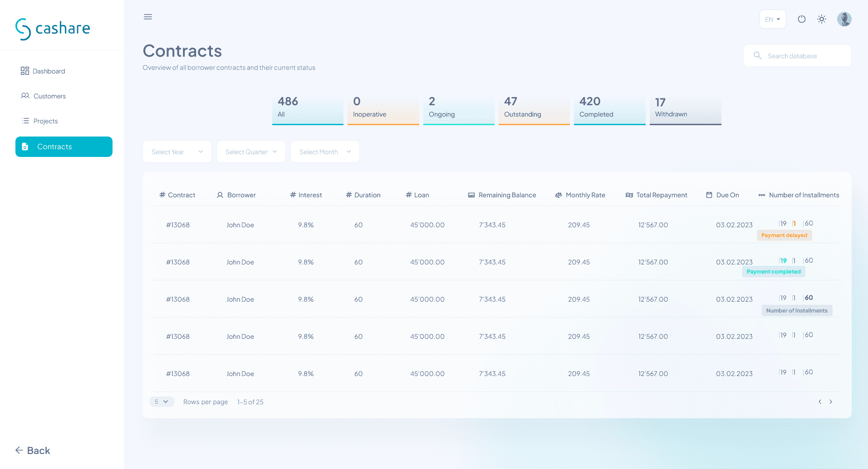Open rows-per-page dropdown showing 5
The height and width of the screenshot is (469, 868).
(x=162, y=402)
